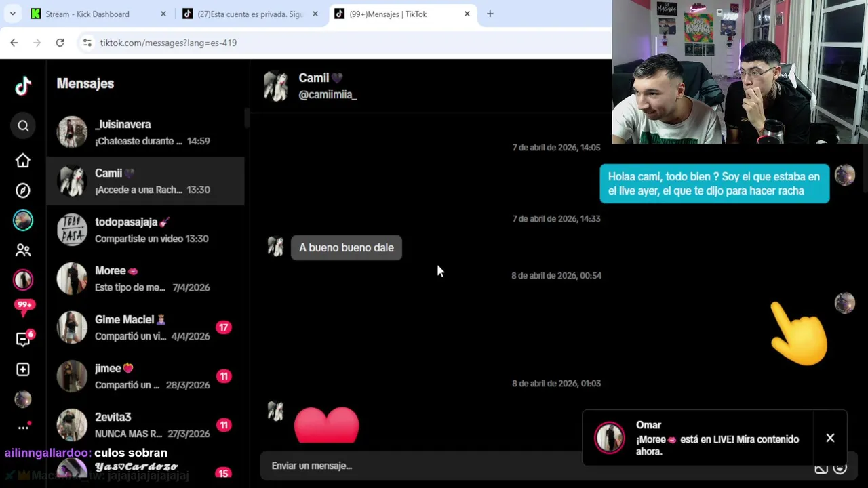Click the 11 unread badge on jimee
The image size is (868, 488).
[223, 376]
